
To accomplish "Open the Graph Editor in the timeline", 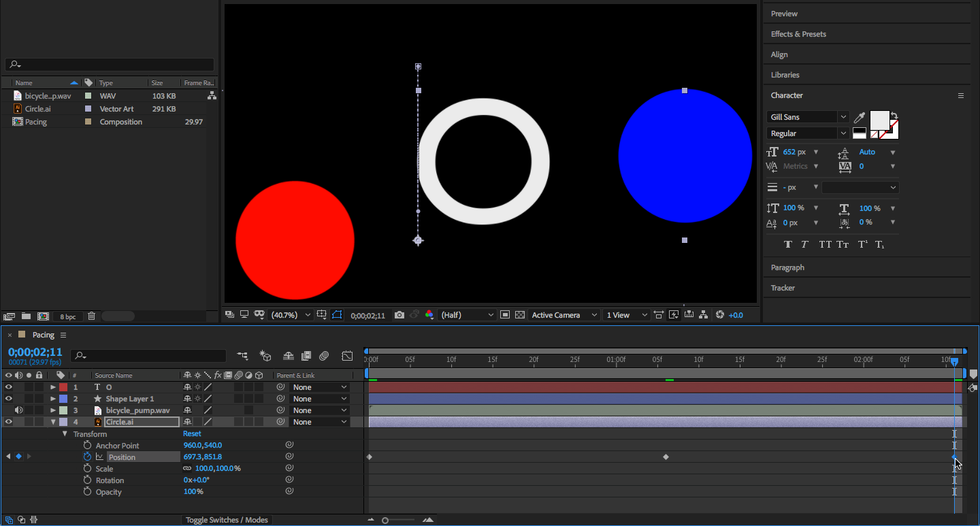I will click(x=347, y=356).
